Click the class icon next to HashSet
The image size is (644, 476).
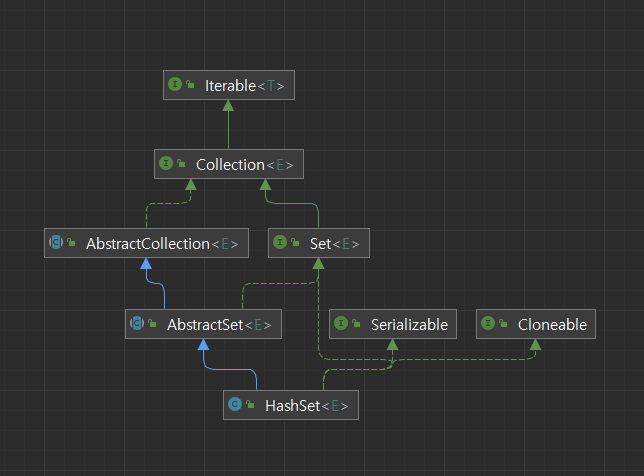[235, 405]
